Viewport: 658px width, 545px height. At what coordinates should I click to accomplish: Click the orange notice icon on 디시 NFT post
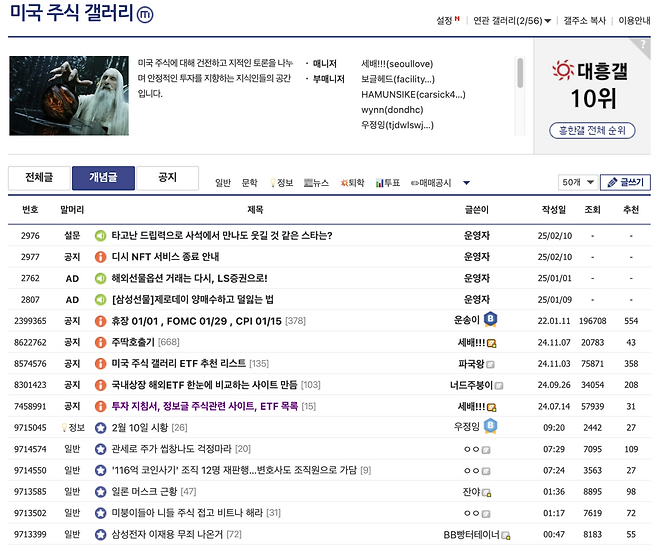[100, 257]
